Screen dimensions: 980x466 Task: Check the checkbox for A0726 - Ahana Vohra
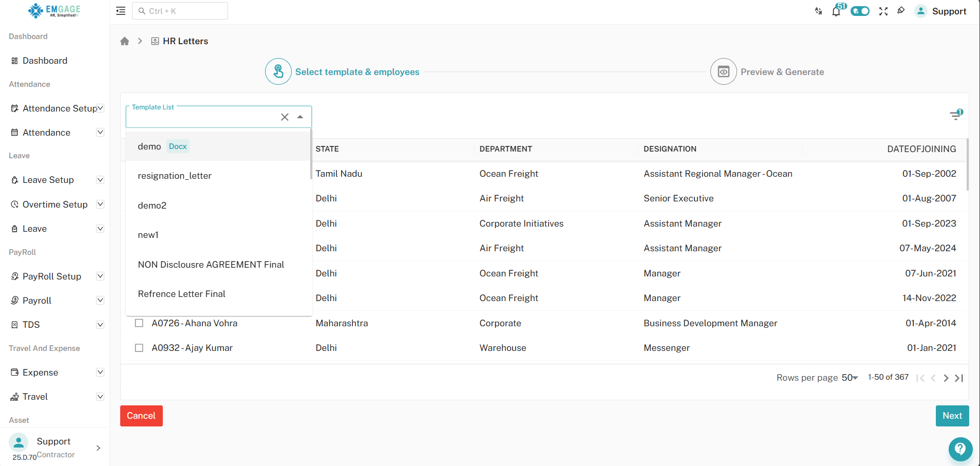(139, 323)
